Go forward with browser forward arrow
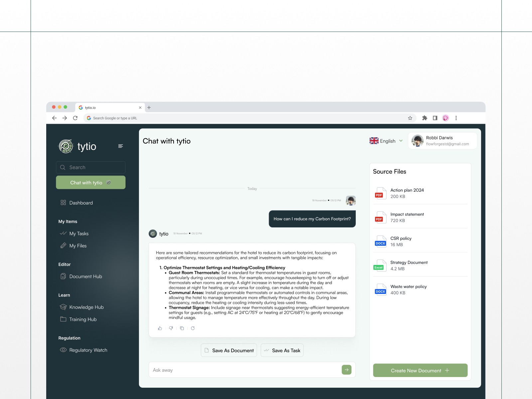Viewport: 532px width, 399px height. click(x=65, y=118)
